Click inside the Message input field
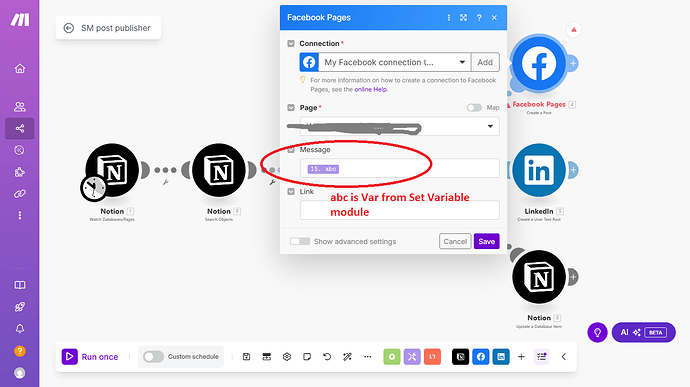 point(400,169)
